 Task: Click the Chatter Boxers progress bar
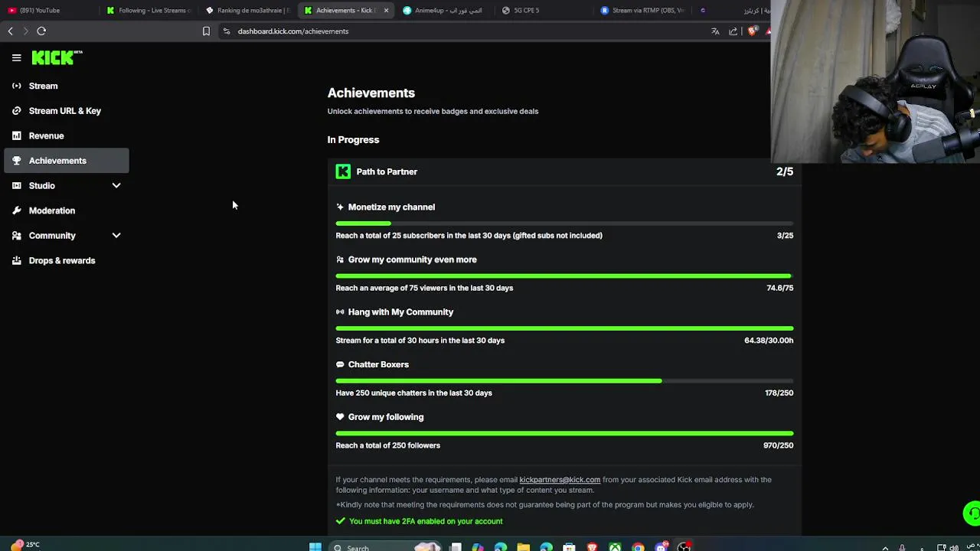click(x=564, y=381)
